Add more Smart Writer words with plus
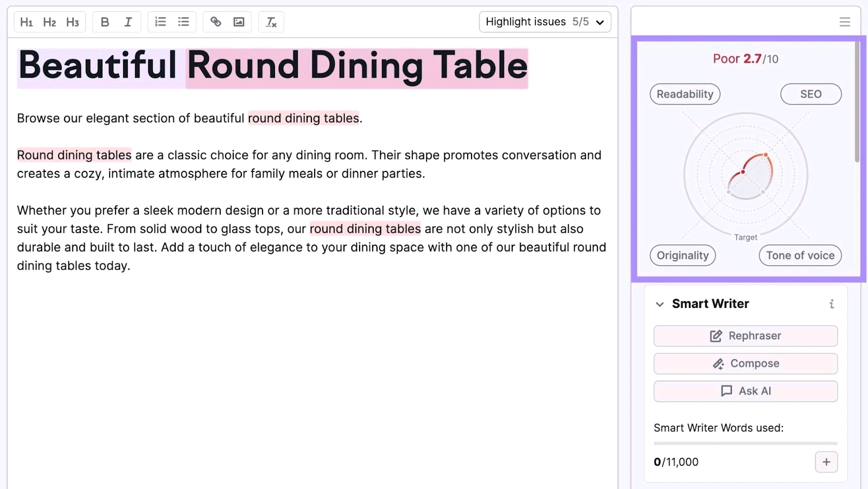The image size is (868, 489). pyautogui.click(x=826, y=462)
